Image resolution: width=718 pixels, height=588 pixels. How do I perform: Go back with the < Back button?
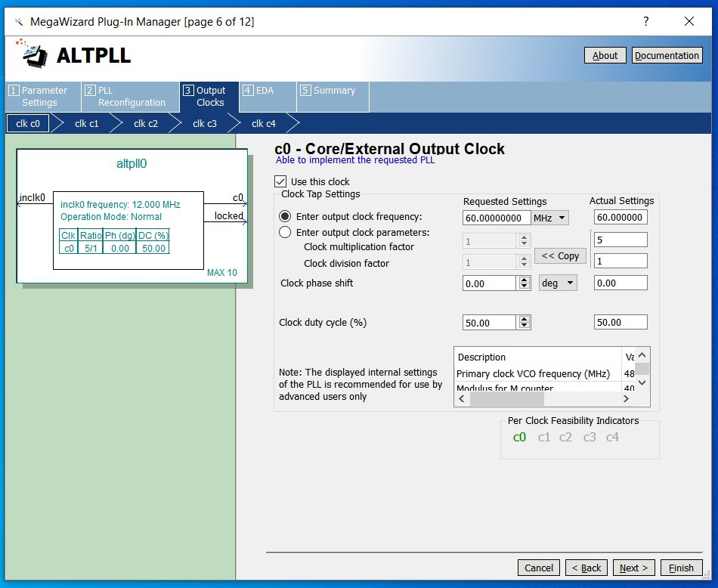click(x=586, y=568)
